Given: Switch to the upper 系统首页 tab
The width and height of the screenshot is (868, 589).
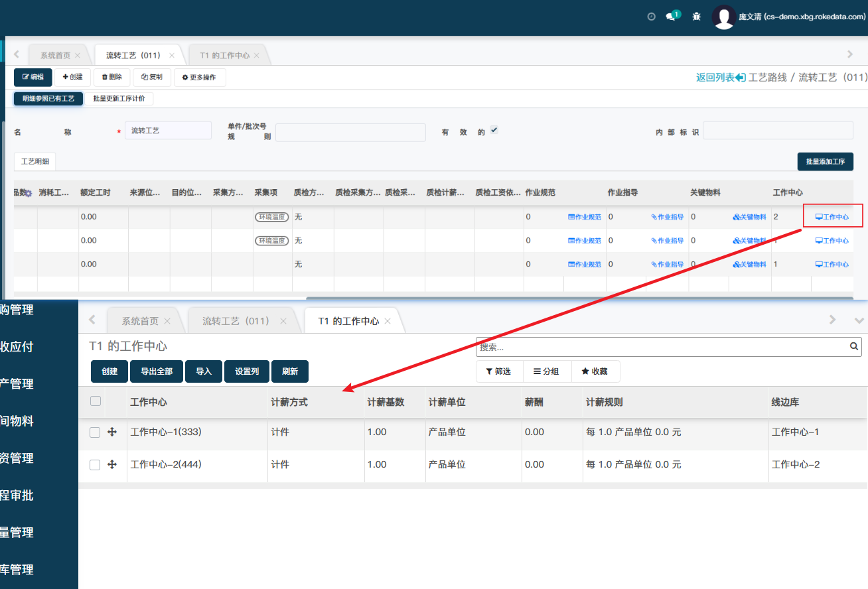Looking at the screenshot, I should pos(55,56).
